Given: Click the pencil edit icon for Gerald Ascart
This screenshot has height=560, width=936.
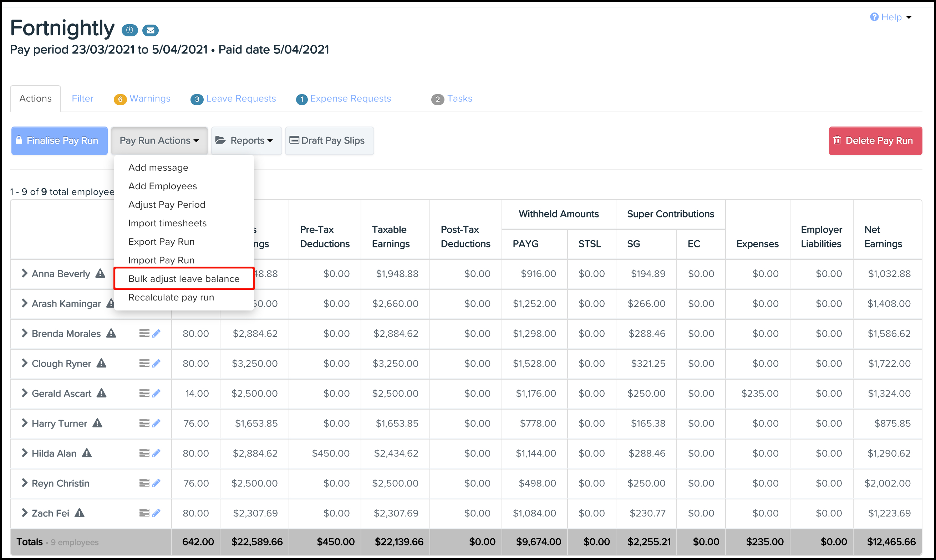Looking at the screenshot, I should pyautogui.click(x=156, y=393).
